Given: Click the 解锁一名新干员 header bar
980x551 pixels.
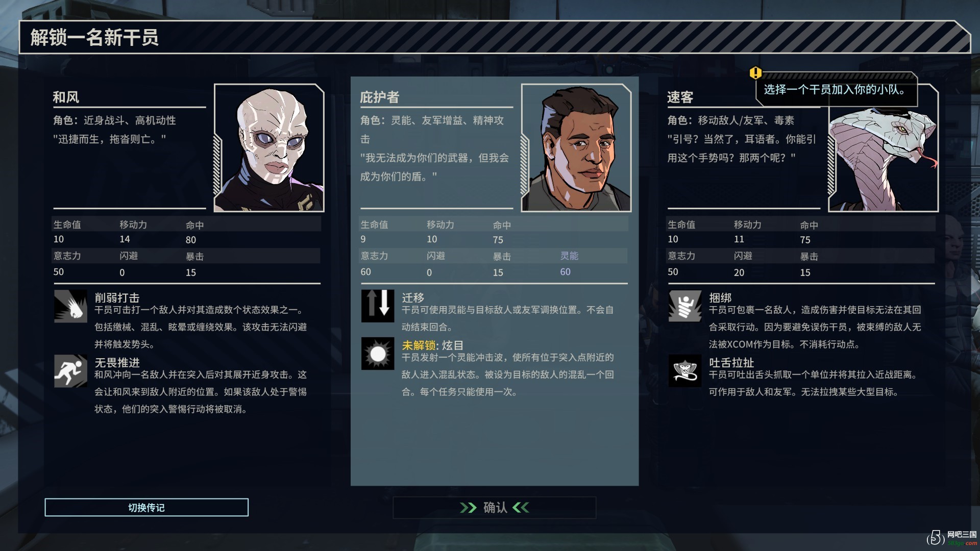Looking at the screenshot, I should click(494, 37).
